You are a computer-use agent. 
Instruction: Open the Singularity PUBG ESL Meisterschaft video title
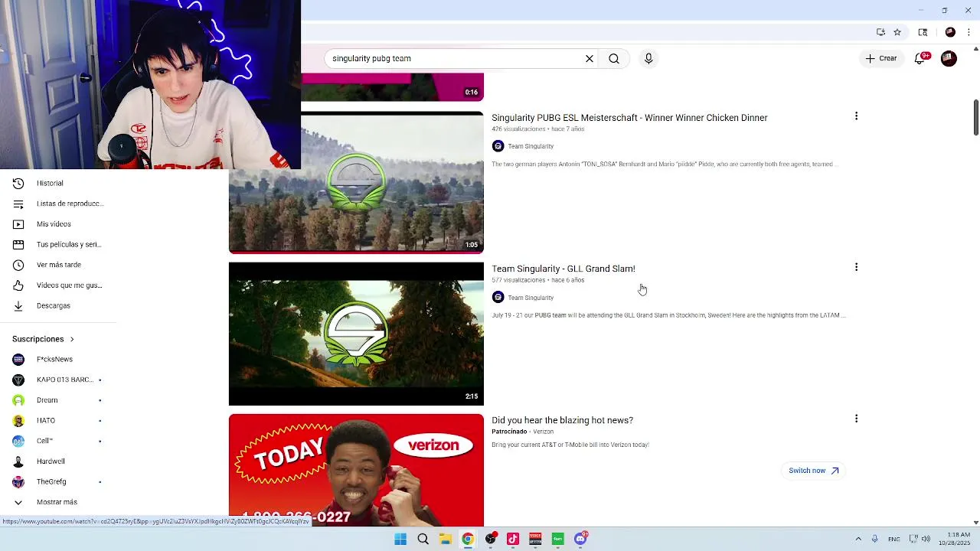[629, 118]
